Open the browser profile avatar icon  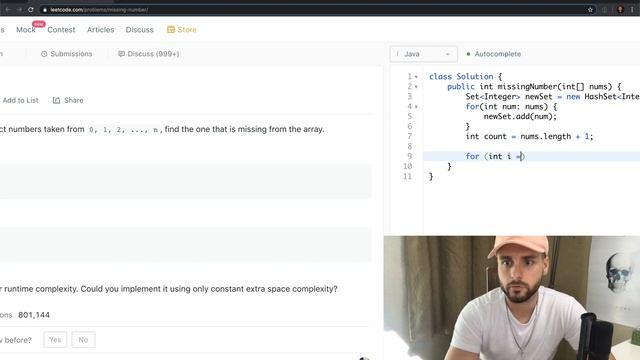click(620, 9)
